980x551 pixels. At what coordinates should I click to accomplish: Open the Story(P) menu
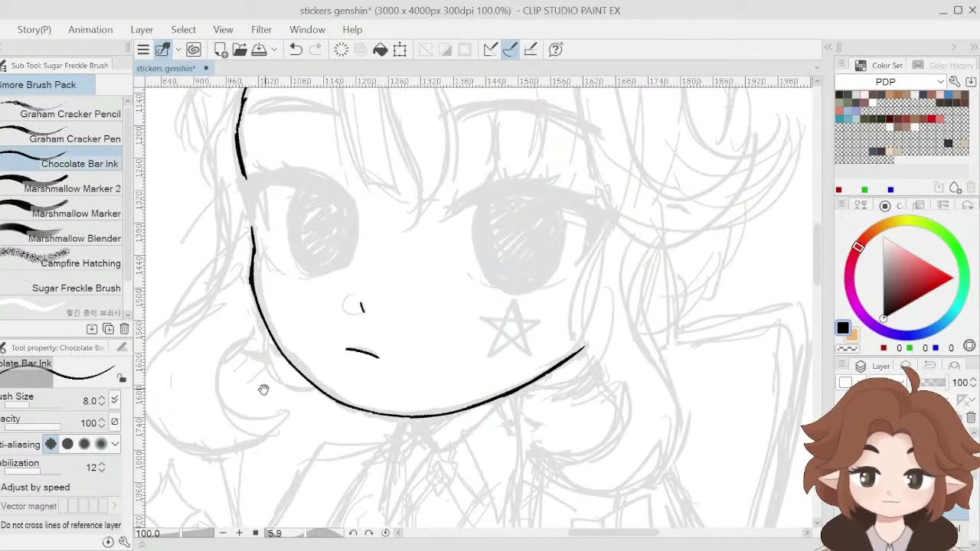tap(34, 30)
